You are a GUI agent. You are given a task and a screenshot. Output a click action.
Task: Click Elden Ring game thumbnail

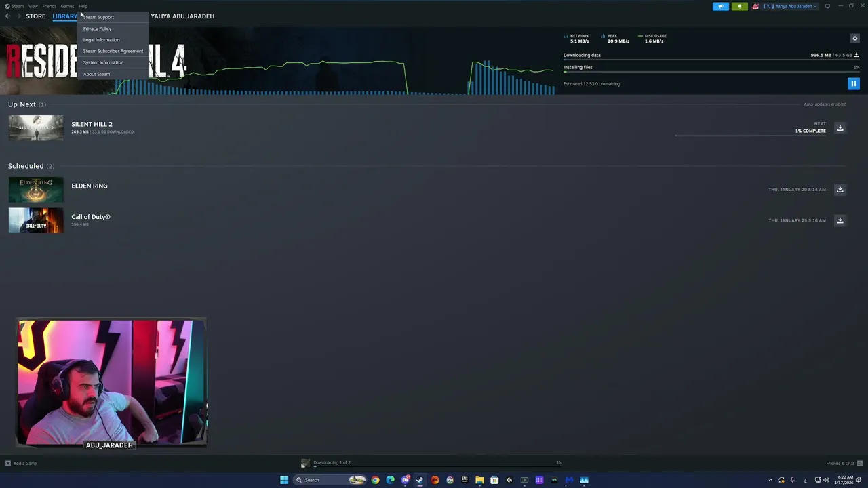point(36,190)
